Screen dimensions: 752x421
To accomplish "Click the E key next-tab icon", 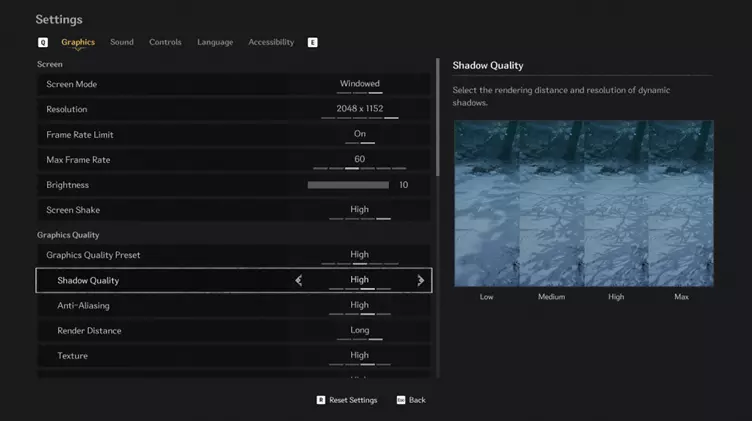I will tap(312, 43).
